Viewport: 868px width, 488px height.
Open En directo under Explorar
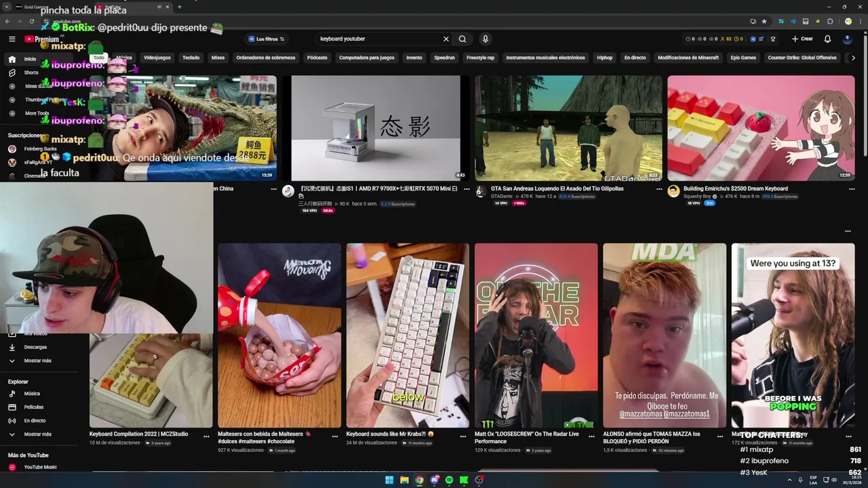35,421
